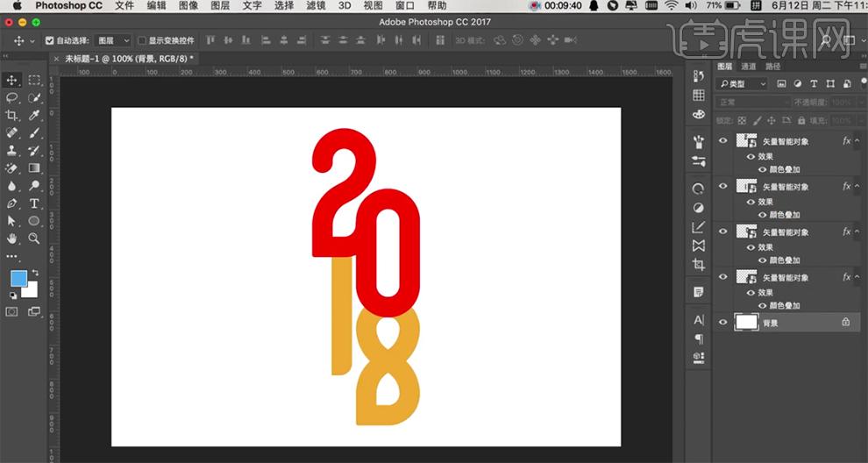Pick the blue foreground color swatch
Image resolution: width=868 pixels, height=463 pixels.
pyautogui.click(x=18, y=278)
